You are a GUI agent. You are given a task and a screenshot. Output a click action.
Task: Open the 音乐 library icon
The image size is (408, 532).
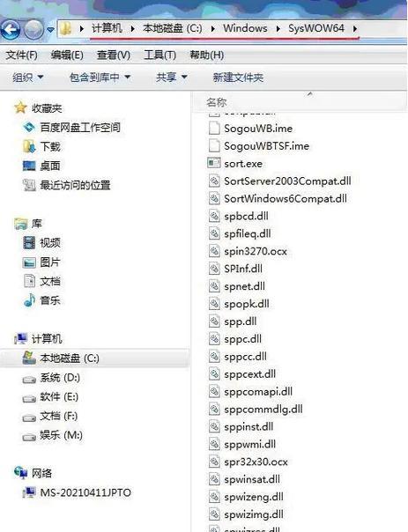pos(29,300)
